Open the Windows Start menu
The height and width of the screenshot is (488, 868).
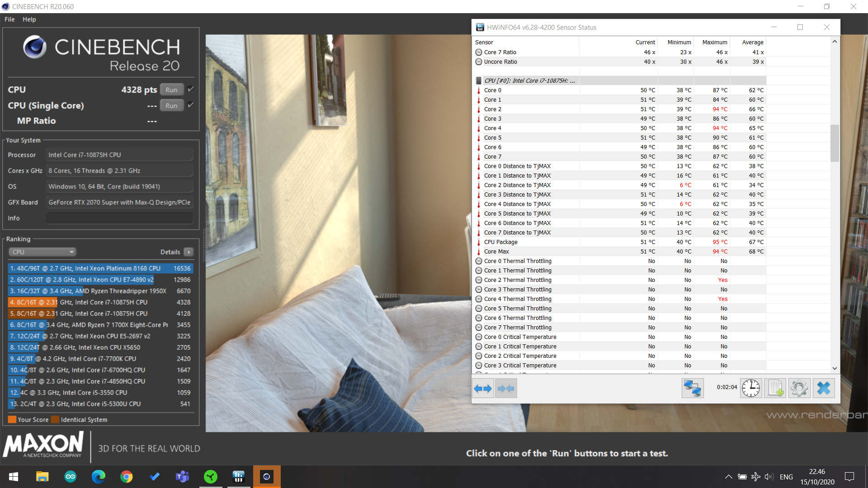pos(14,477)
